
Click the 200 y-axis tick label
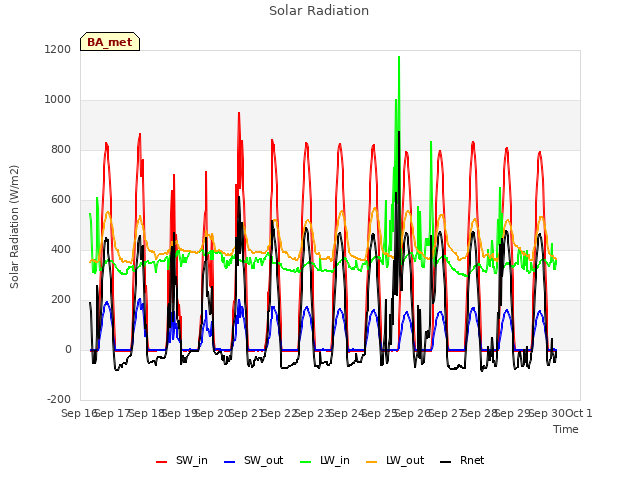click(61, 300)
